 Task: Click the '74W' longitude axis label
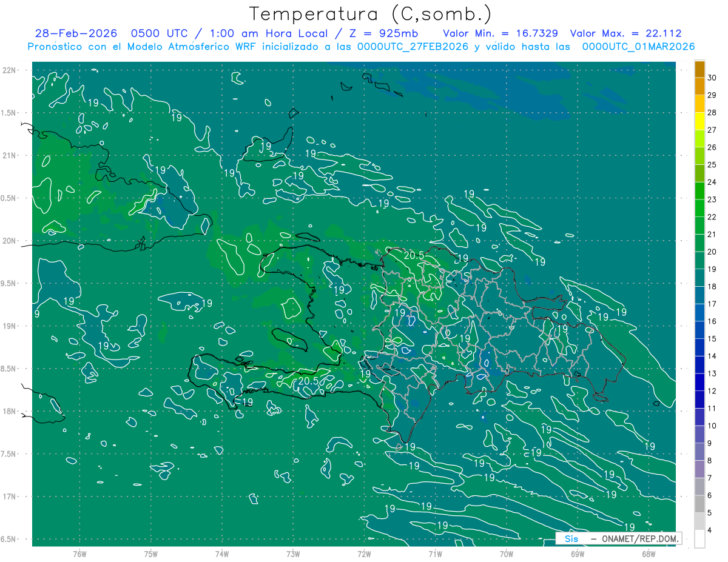[222, 555]
